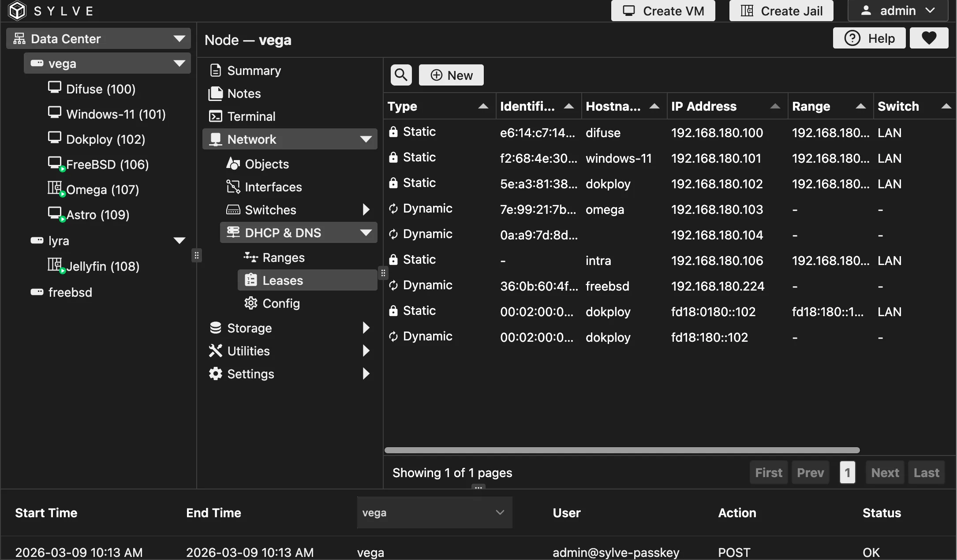Viewport: 957px width, 560px height.
Task: Select Jellyfin (108) under lyra
Action: click(x=102, y=266)
